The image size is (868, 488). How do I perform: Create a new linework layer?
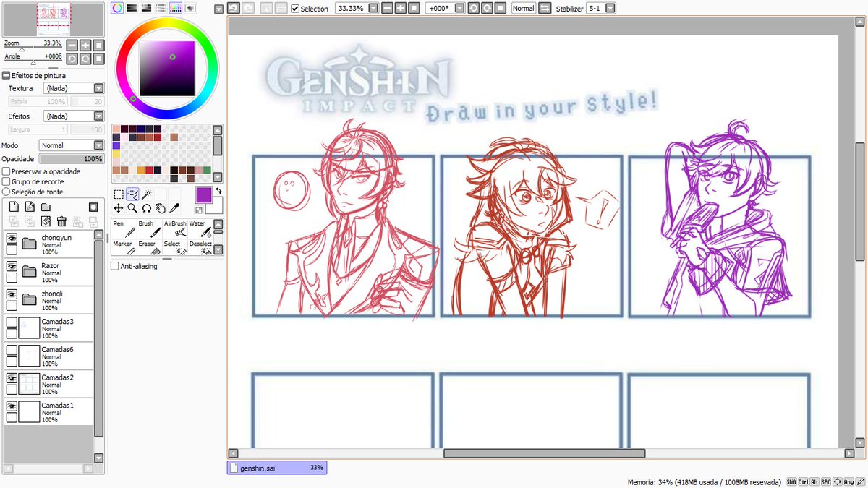[x=29, y=207]
